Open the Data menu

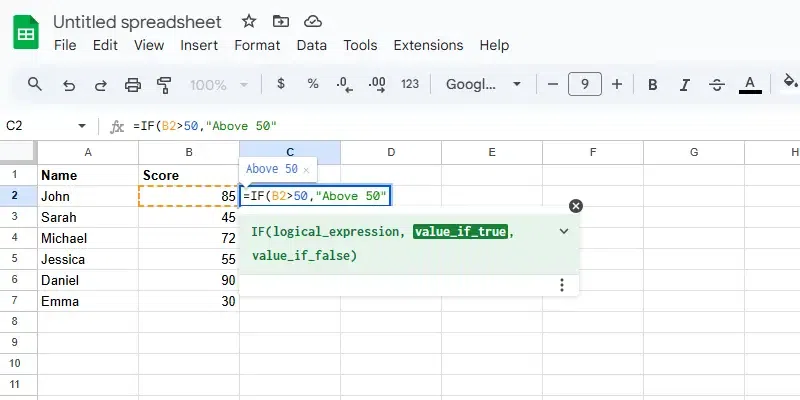pos(311,45)
